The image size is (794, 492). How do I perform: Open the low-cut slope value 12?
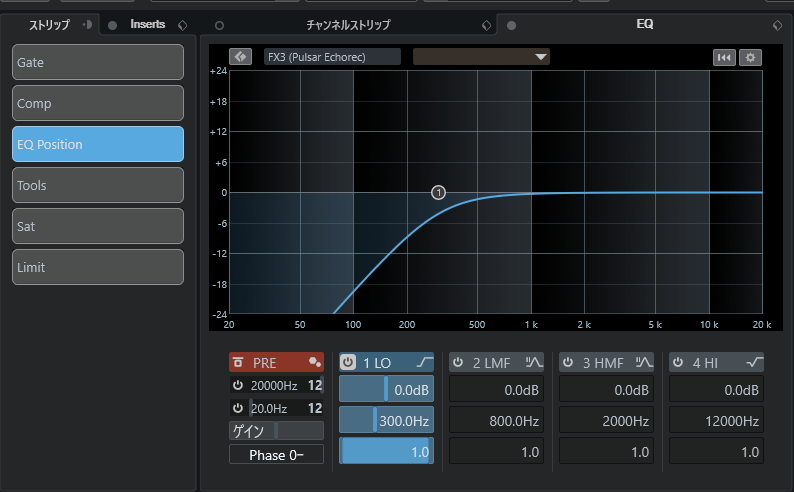pos(315,408)
